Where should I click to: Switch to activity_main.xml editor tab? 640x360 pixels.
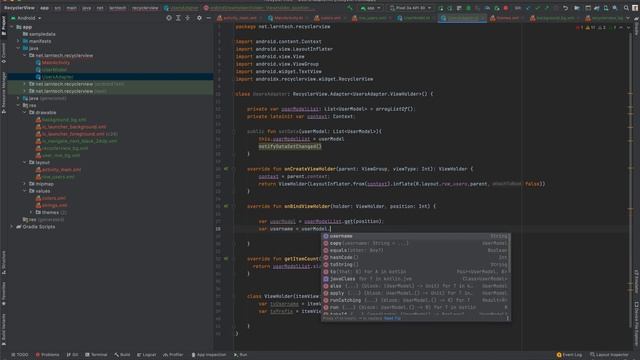coord(240,18)
